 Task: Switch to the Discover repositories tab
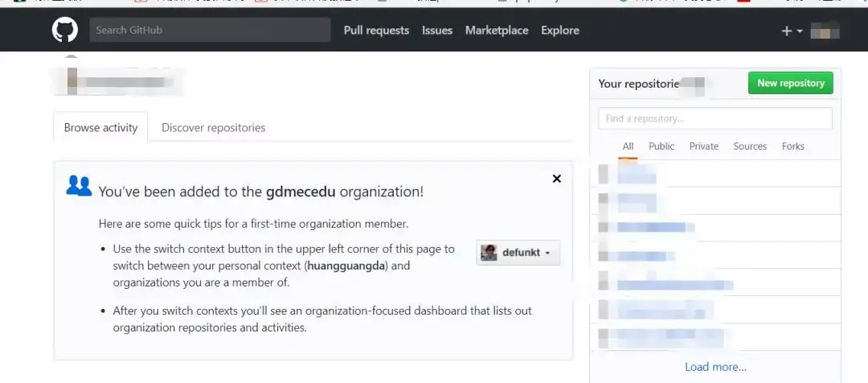tap(213, 127)
